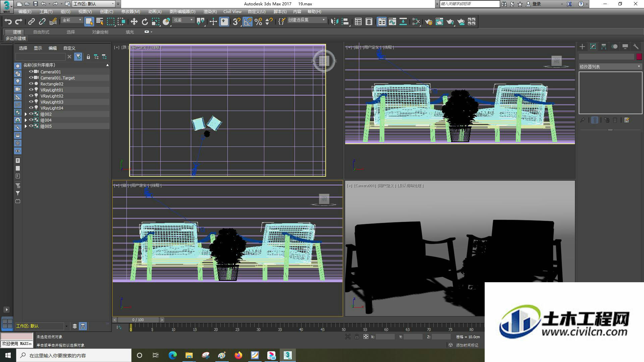Screen dimensions: 644x362
Task: Open the Utilities wrench tab
Action: coord(636,47)
